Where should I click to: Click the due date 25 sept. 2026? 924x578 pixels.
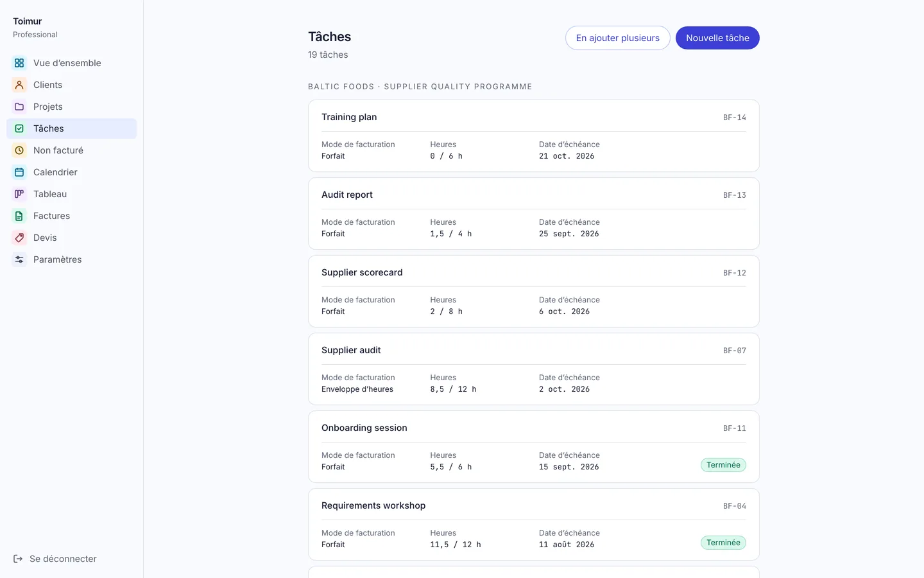[569, 234]
